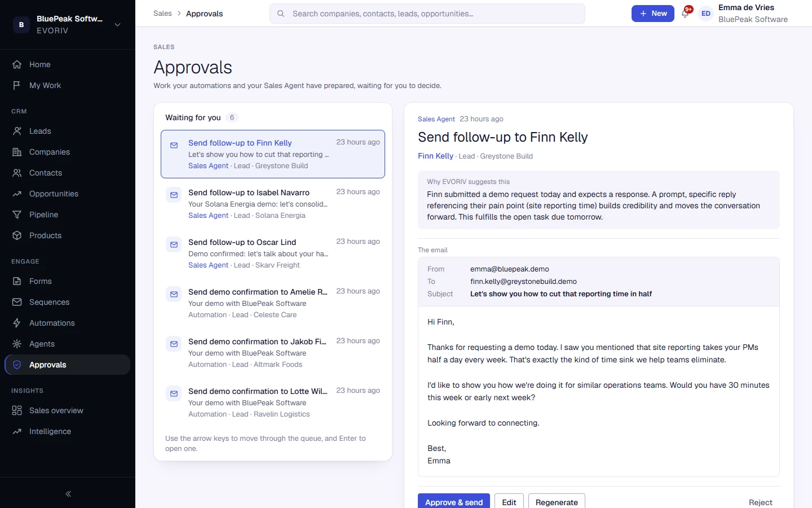
Task: Click the Sales Agent link above title
Action: [436, 119]
